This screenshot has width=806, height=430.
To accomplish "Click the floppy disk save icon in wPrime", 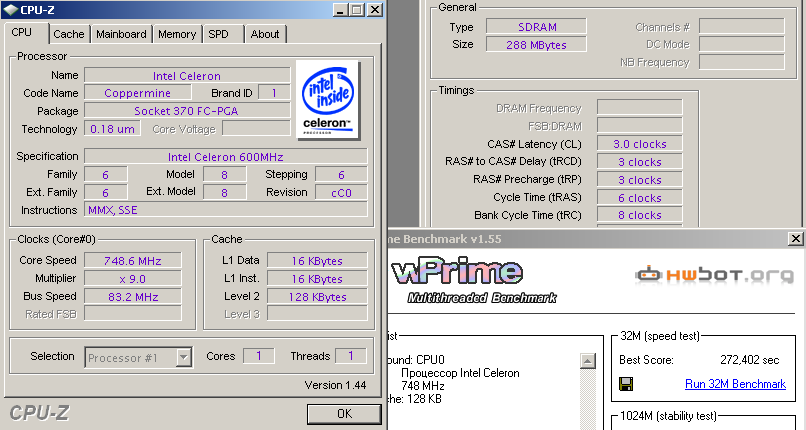I will tap(626, 384).
